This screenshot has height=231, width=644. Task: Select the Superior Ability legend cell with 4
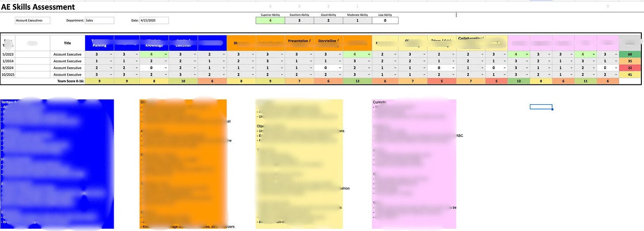pyautogui.click(x=270, y=20)
